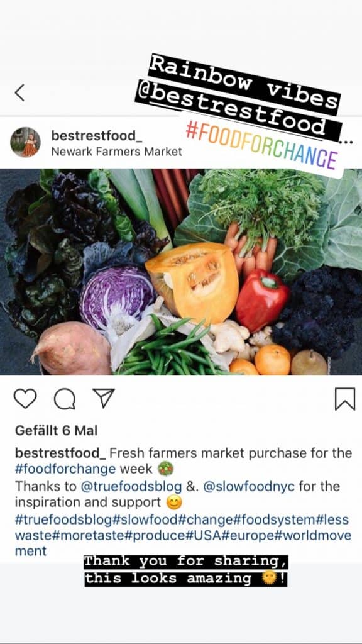View who liked: Gefällt 6 Mal
362x644 pixels.
(56, 430)
